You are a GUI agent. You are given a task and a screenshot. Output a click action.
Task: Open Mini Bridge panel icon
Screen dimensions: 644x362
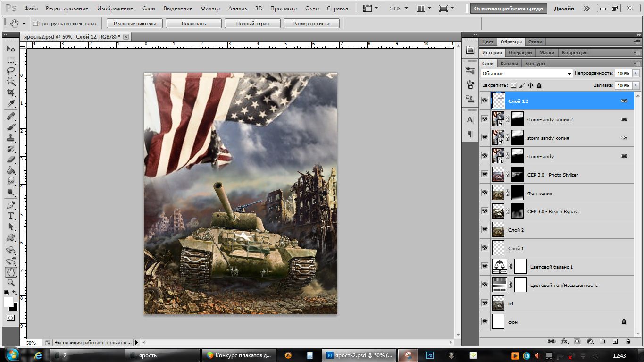(x=470, y=50)
